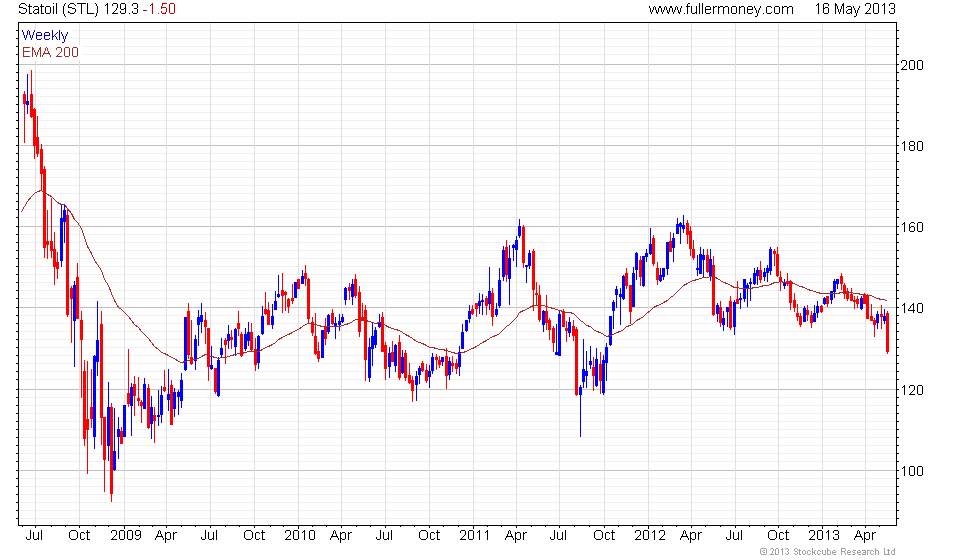Viewport: 980px width, 560px height.
Task: Click the 140 price axis label
Action: pyautogui.click(x=911, y=308)
